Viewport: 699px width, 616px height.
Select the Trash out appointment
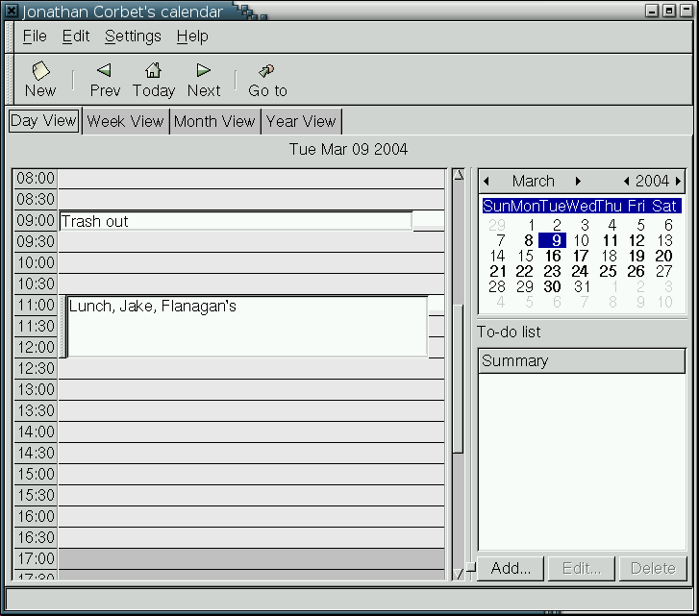pyautogui.click(x=236, y=221)
